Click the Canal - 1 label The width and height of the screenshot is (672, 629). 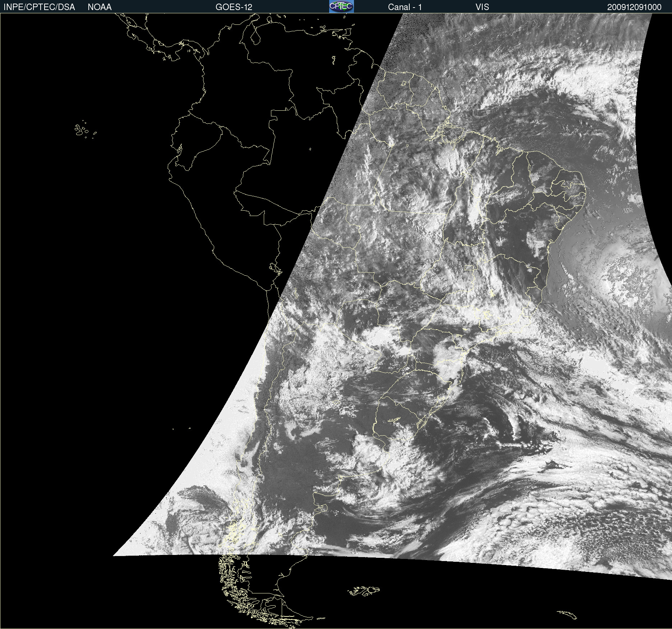(405, 7)
